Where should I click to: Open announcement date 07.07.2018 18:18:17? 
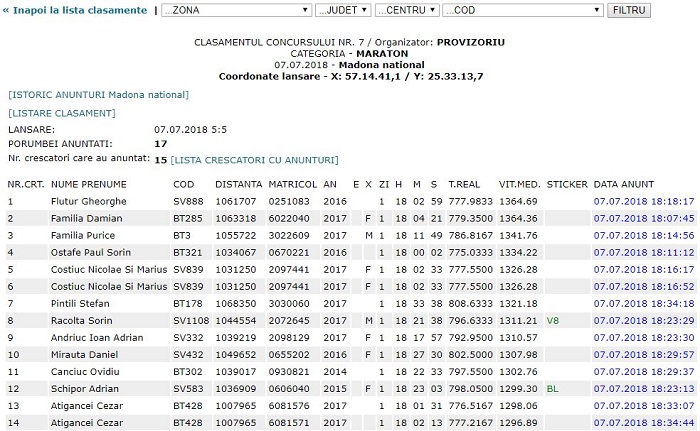(644, 201)
